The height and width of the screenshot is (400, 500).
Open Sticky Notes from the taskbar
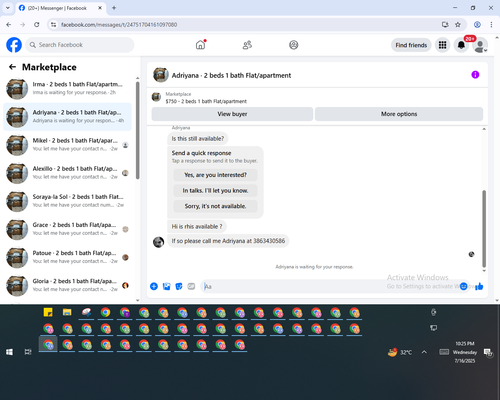pyautogui.click(x=48, y=312)
